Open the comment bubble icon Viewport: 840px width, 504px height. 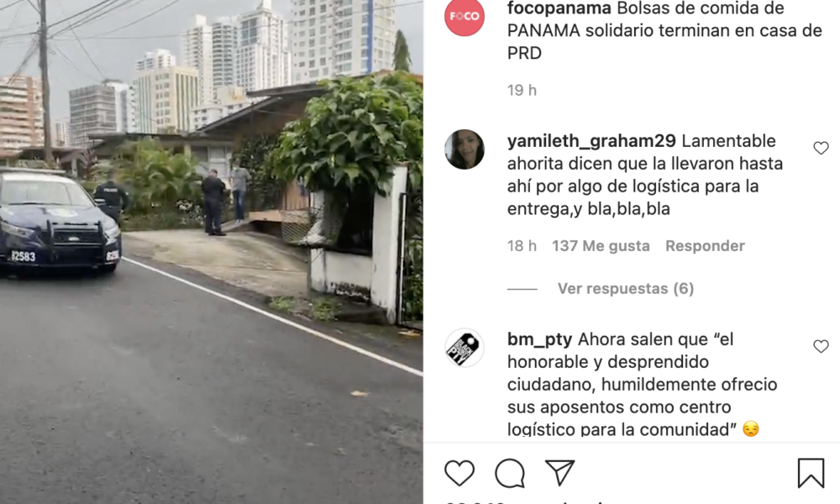coord(510,473)
